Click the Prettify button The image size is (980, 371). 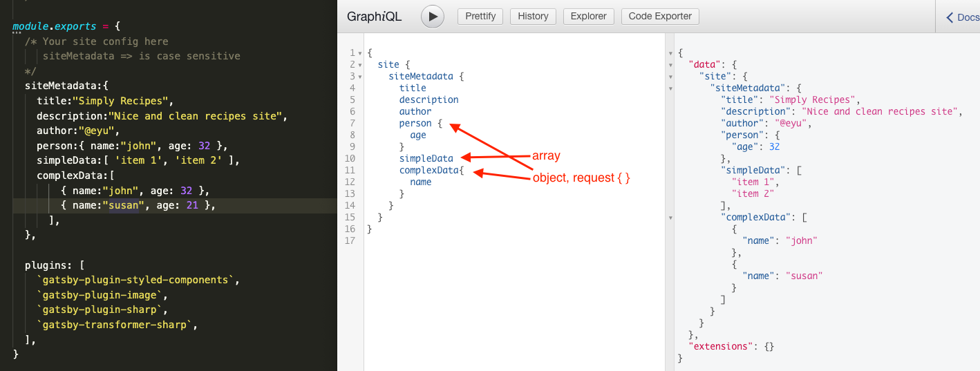pos(480,17)
